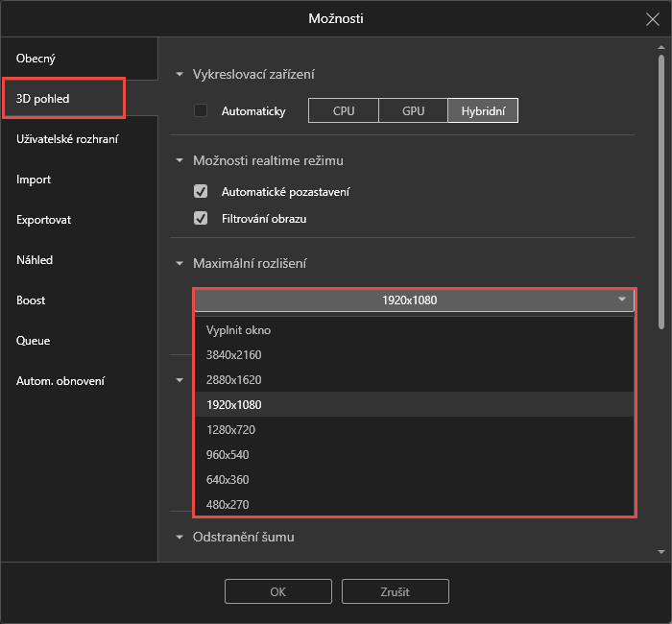The width and height of the screenshot is (672, 624).
Task: Collapse the Vykreslovací zařízení section
Action: 180,75
